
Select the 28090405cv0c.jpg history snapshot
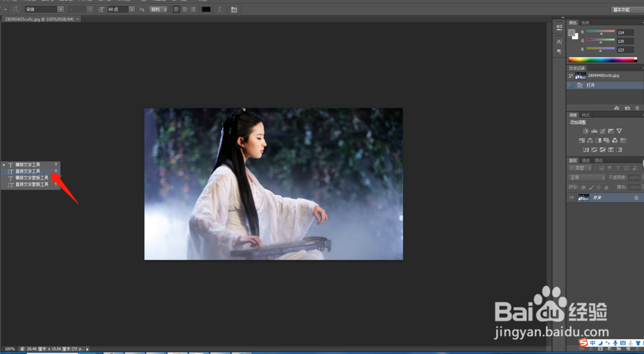[605, 75]
